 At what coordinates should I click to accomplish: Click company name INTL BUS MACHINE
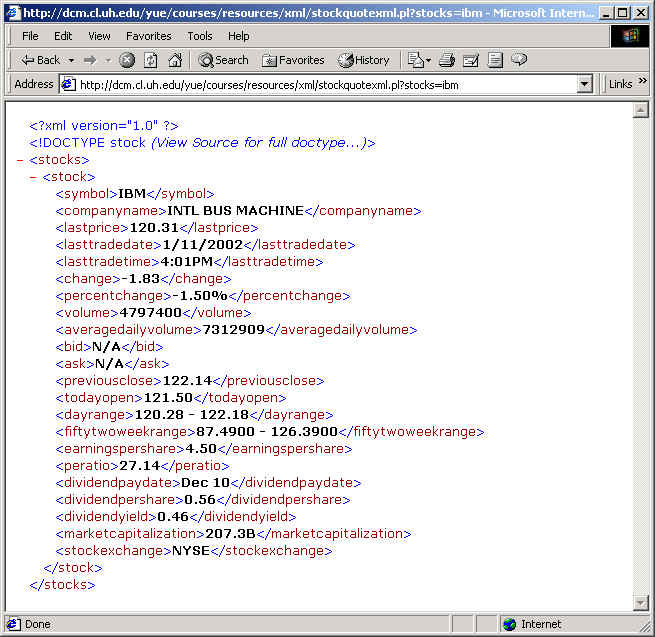pos(235,211)
